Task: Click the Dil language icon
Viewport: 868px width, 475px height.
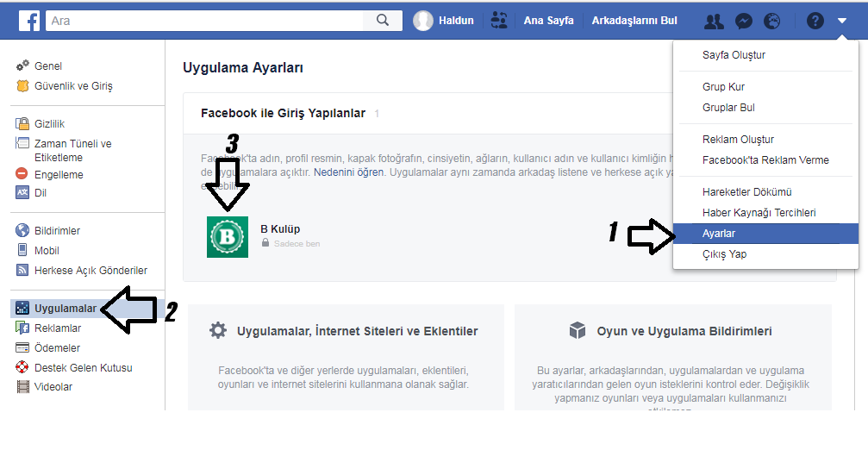Action: click(22, 192)
